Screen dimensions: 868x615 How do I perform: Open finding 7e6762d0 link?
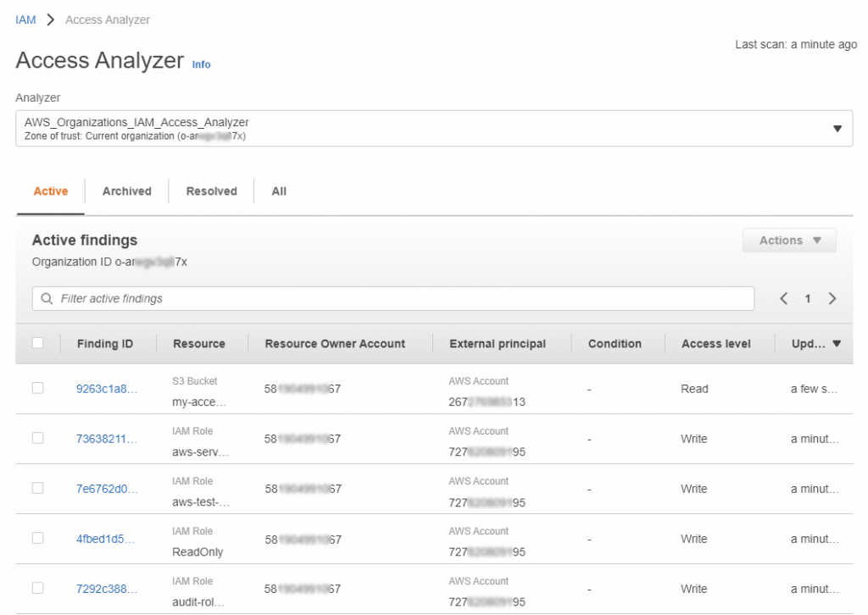point(106,489)
